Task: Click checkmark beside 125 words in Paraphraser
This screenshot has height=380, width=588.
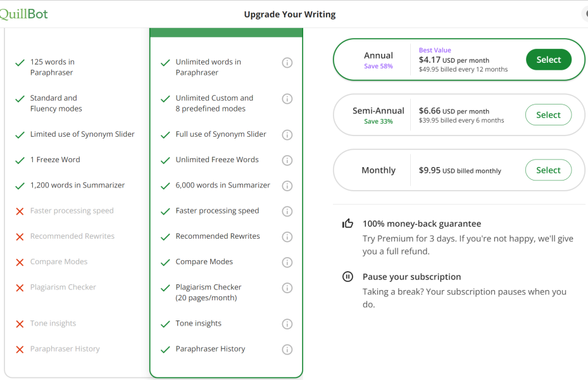Action: pyautogui.click(x=20, y=63)
